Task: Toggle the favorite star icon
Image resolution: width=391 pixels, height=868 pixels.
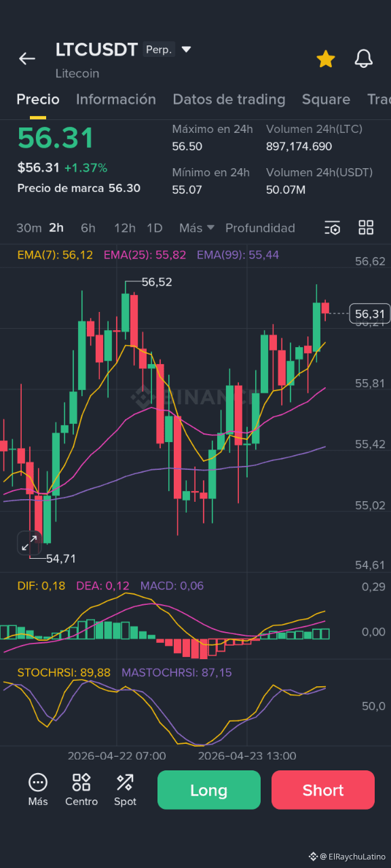Action: [326, 59]
